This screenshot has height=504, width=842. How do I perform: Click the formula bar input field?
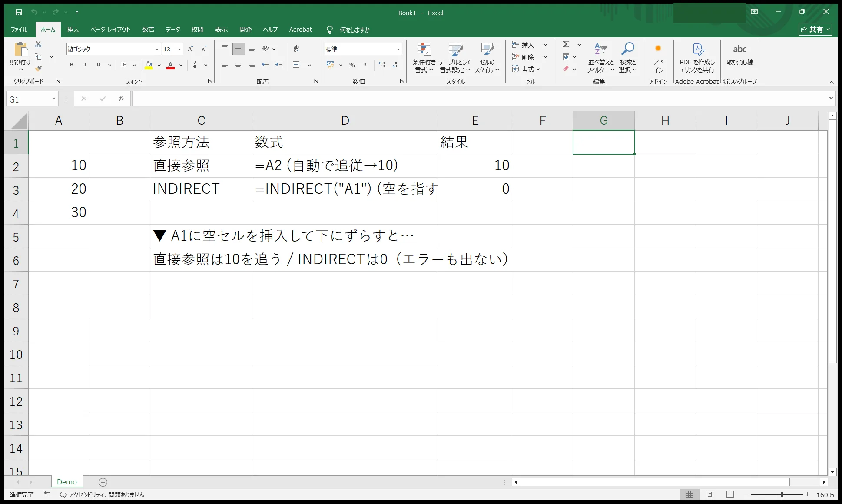pyautogui.click(x=480, y=99)
